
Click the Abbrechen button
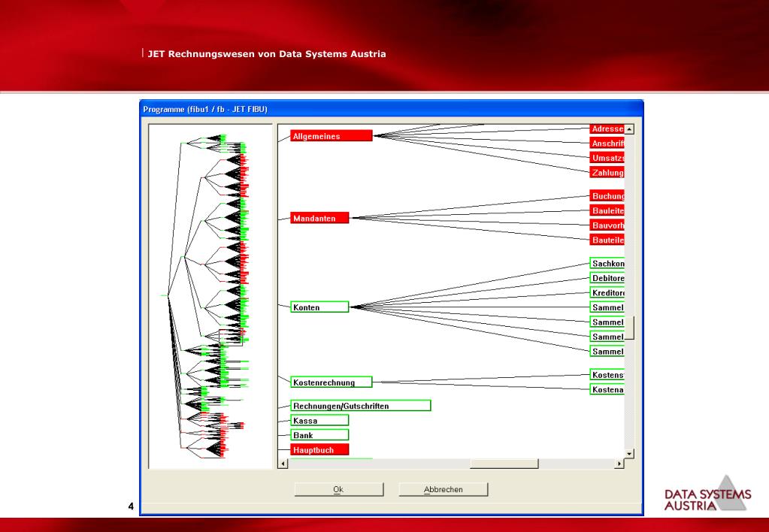pyautogui.click(x=444, y=489)
